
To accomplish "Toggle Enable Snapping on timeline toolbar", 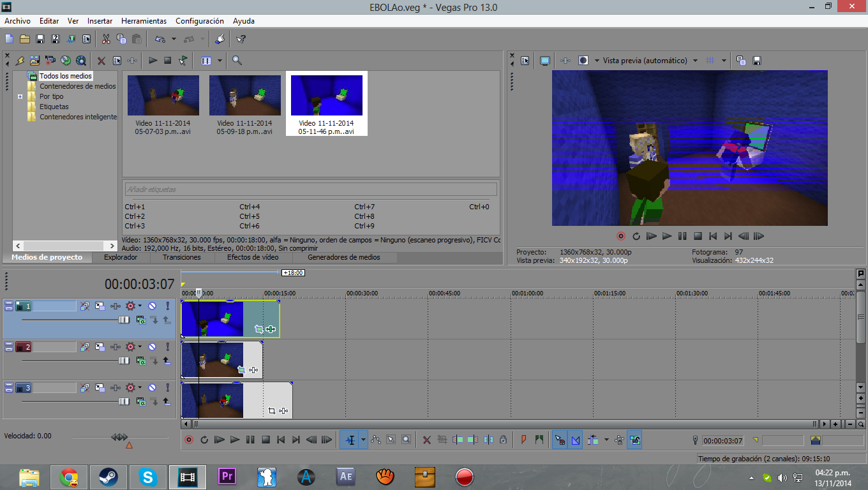I will pos(560,440).
